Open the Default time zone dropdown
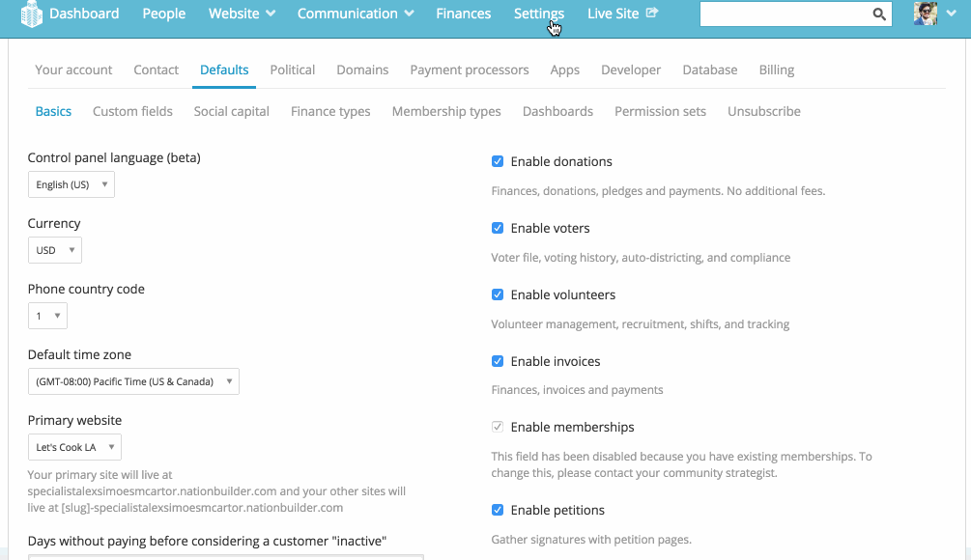 coord(133,381)
